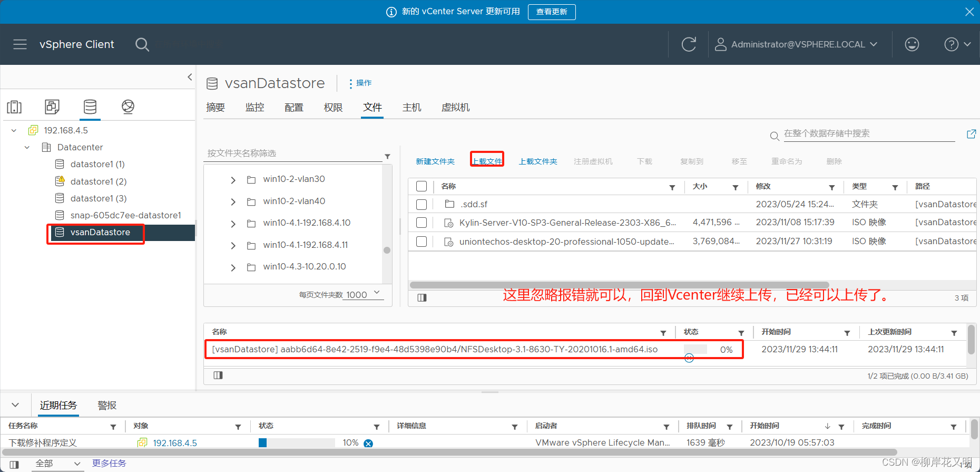This screenshot has height=472, width=980.
Task: Open 192.168.4.5 object link in tasks
Action: 175,443
